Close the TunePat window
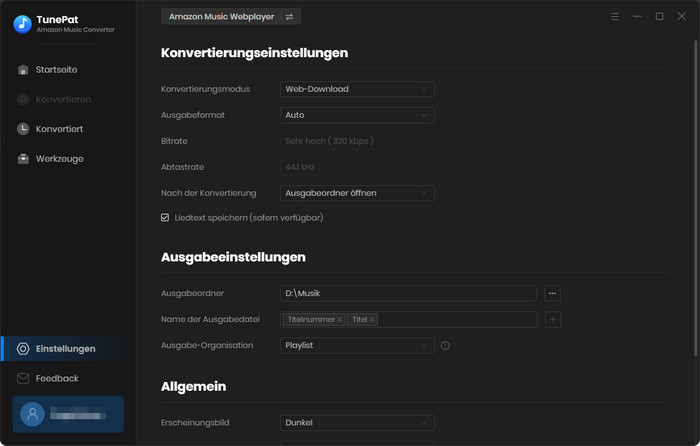The width and height of the screenshot is (700, 446). pos(682,17)
